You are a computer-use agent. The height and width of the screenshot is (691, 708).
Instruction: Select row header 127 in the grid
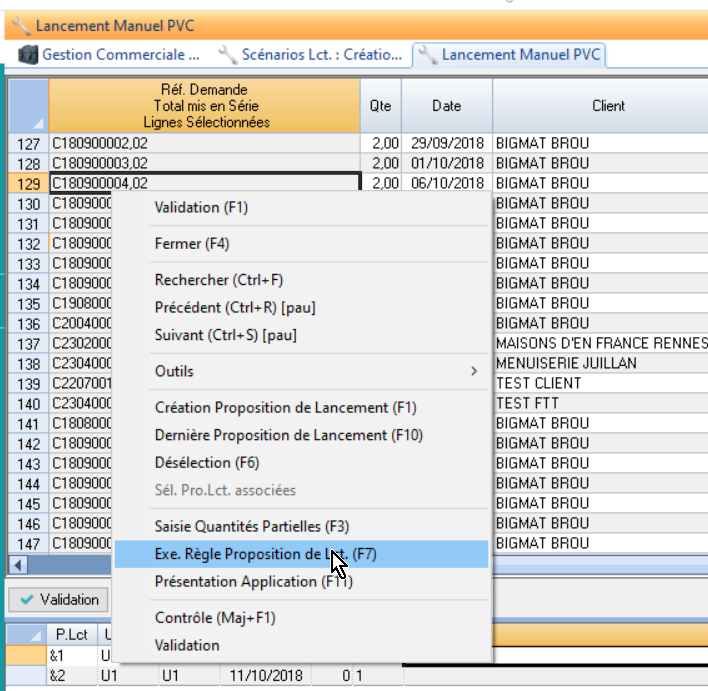(28, 143)
